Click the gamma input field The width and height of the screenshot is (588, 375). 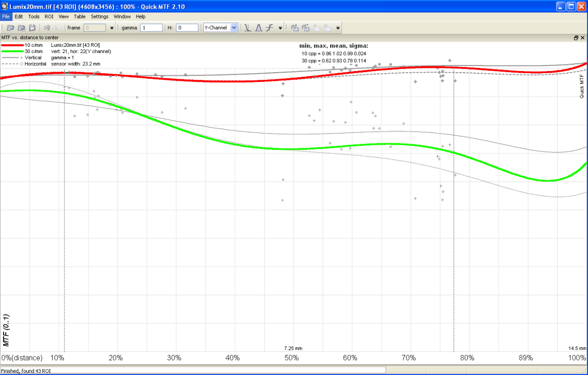tap(151, 28)
